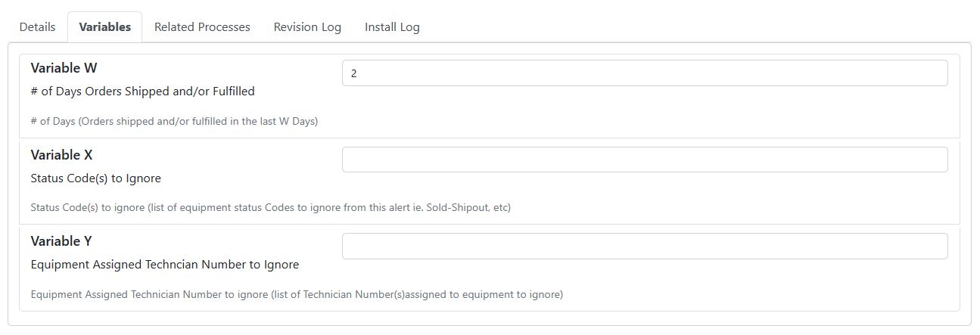Click the value 2 in Variable W field
The height and width of the screenshot is (335, 980).
(353, 73)
